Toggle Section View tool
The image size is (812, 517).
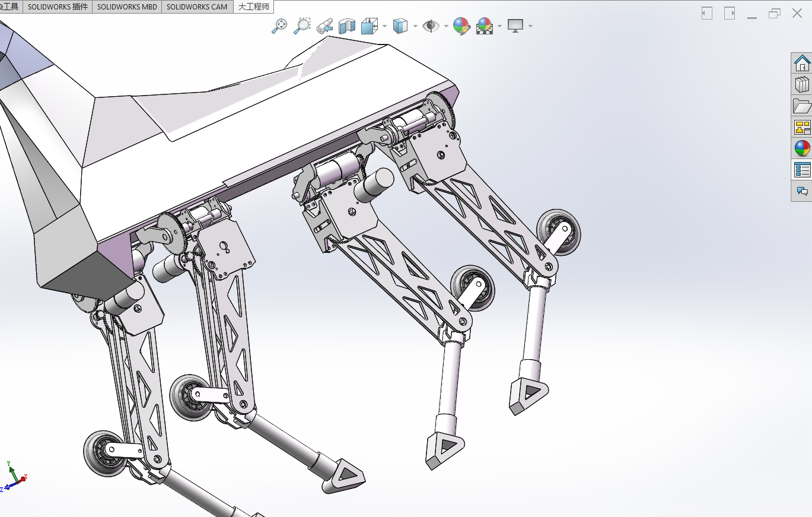(347, 26)
